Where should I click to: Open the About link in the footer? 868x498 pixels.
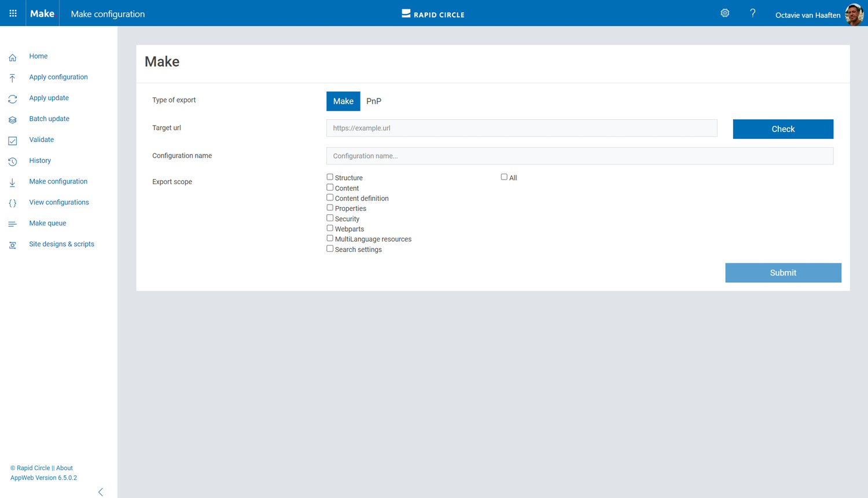(64, 468)
